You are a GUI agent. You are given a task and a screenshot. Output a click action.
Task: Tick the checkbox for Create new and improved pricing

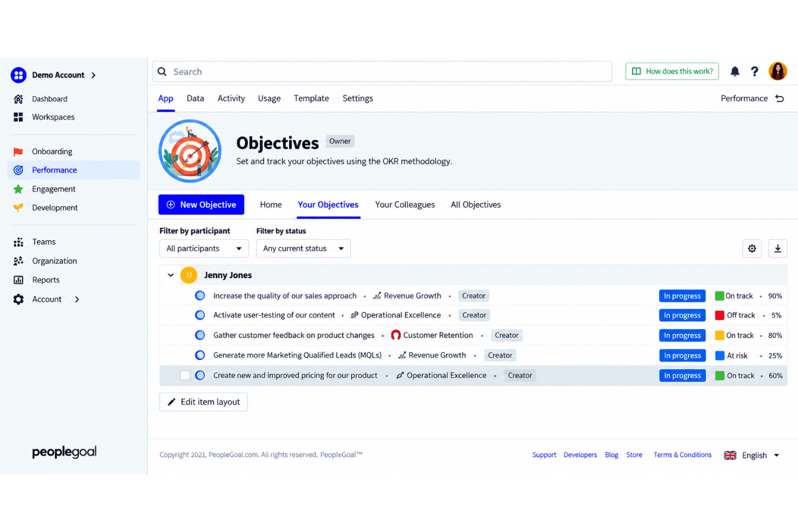[x=185, y=375]
